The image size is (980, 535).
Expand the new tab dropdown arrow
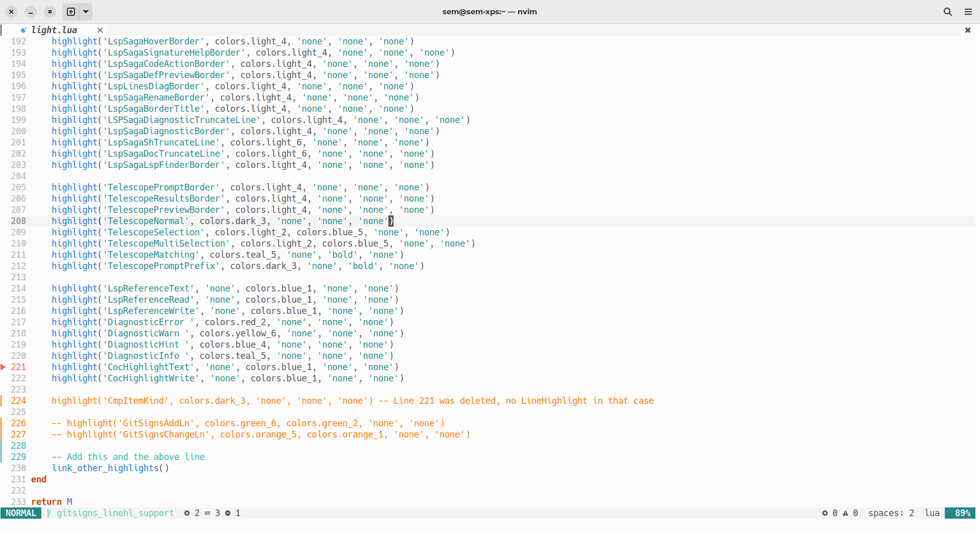(86, 11)
